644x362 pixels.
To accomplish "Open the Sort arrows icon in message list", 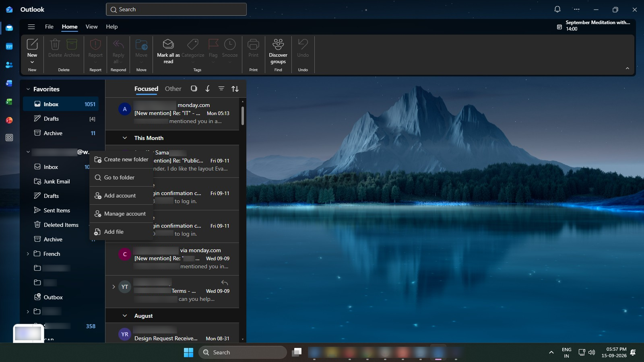I will (x=235, y=88).
